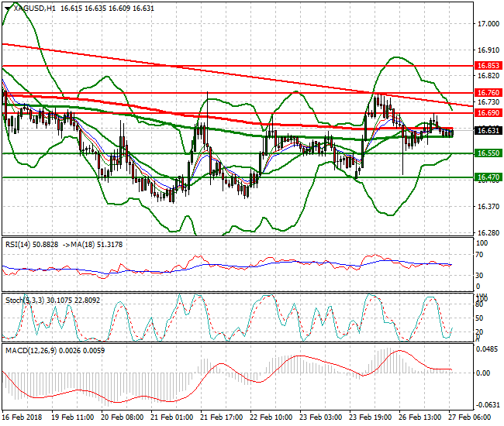
Task: Click the RSI scale value 30
Action: point(479,276)
